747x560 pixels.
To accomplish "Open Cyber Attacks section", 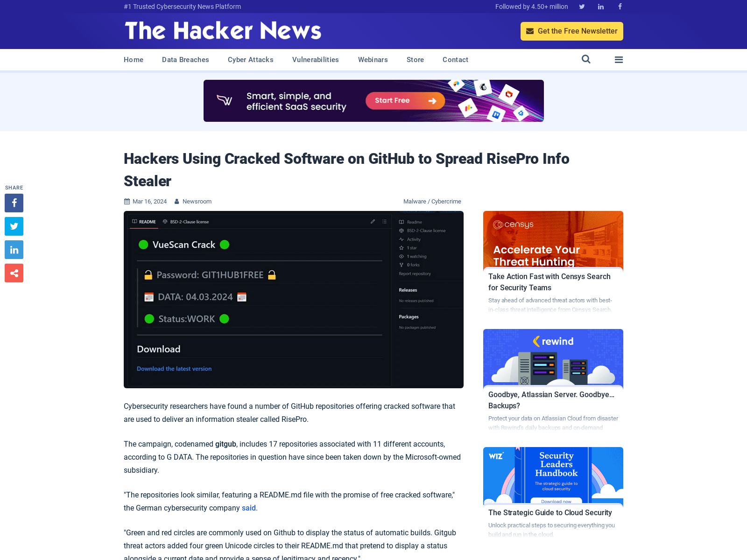I will click(251, 60).
